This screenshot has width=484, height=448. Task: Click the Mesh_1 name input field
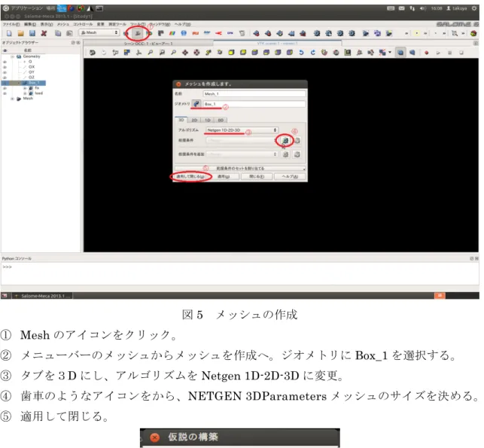[x=254, y=93]
